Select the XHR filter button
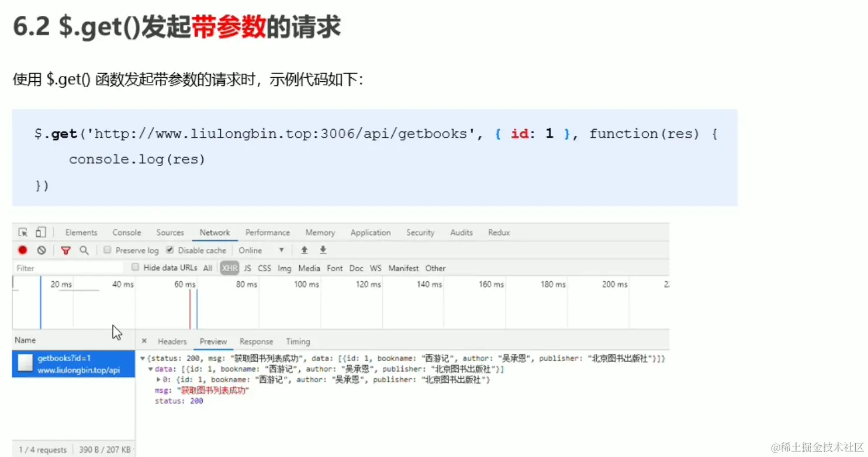 [230, 268]
